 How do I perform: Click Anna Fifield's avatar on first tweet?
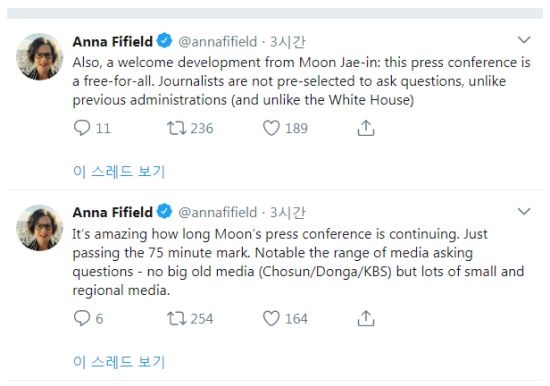[x=40, y=56]
